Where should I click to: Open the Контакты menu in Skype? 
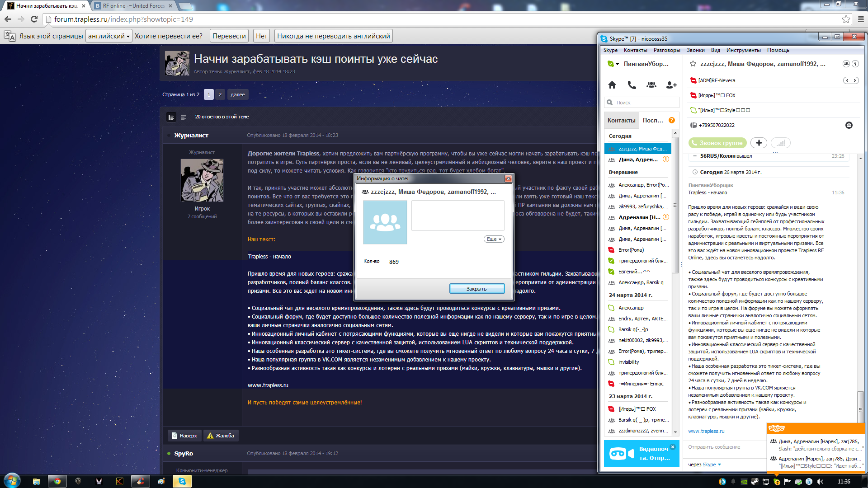(x=635, y=50)
